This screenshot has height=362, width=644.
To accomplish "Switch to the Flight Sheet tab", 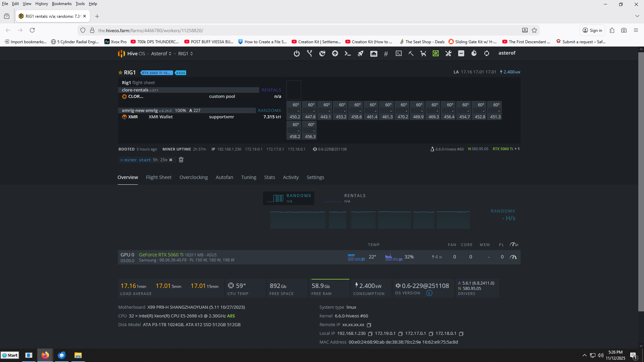I will click(158, 177).
